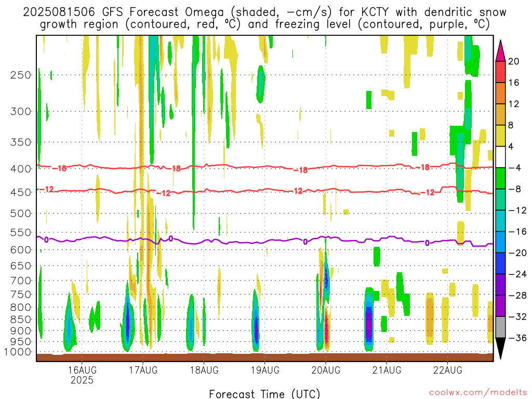Viewport: 532px width, 399px height.
Task: Click the 600 pressure level label
Action: [21, 250]
